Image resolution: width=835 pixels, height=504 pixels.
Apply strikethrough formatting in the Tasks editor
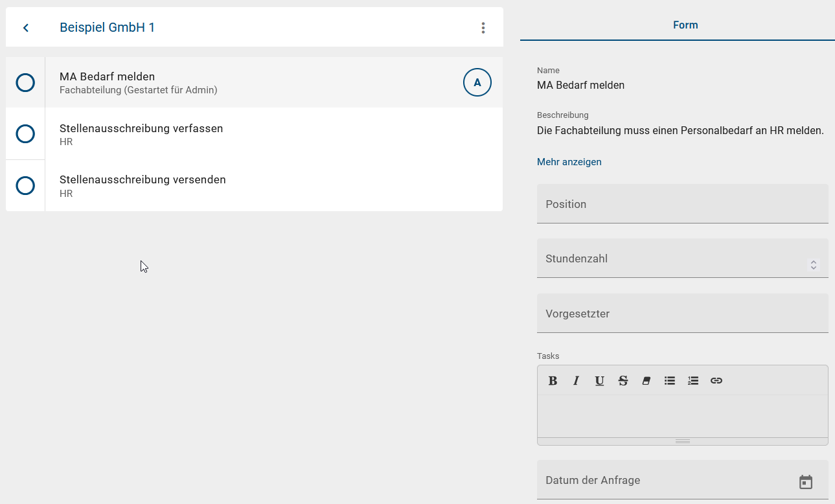tap(623, 380)
